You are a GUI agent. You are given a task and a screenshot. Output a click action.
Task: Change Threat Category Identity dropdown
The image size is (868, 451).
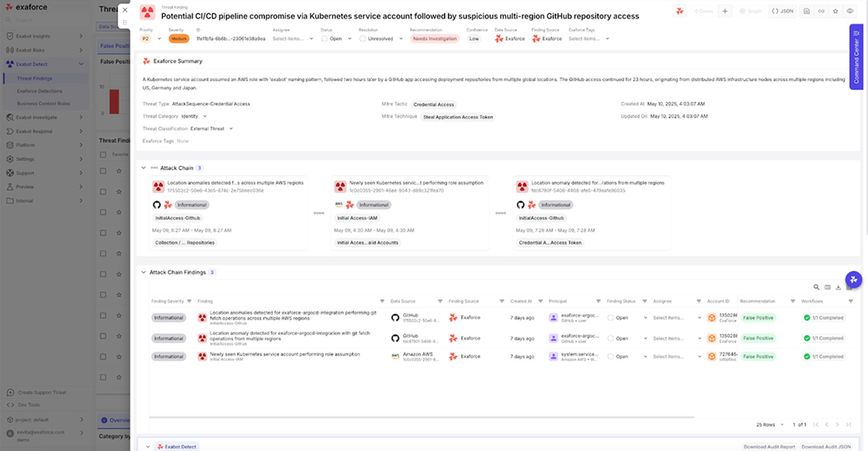(194, 116)
